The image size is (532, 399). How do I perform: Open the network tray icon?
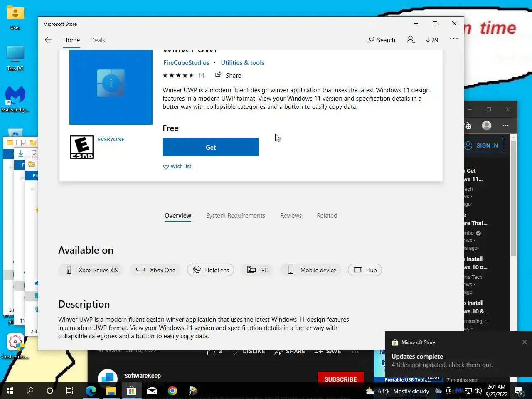[x=468, y=391]
